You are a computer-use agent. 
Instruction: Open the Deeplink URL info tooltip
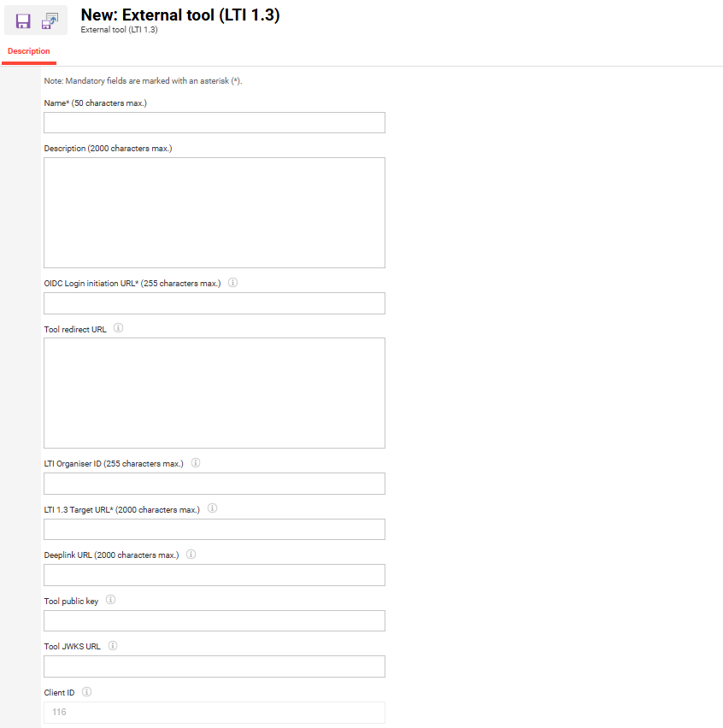point(191,554)
